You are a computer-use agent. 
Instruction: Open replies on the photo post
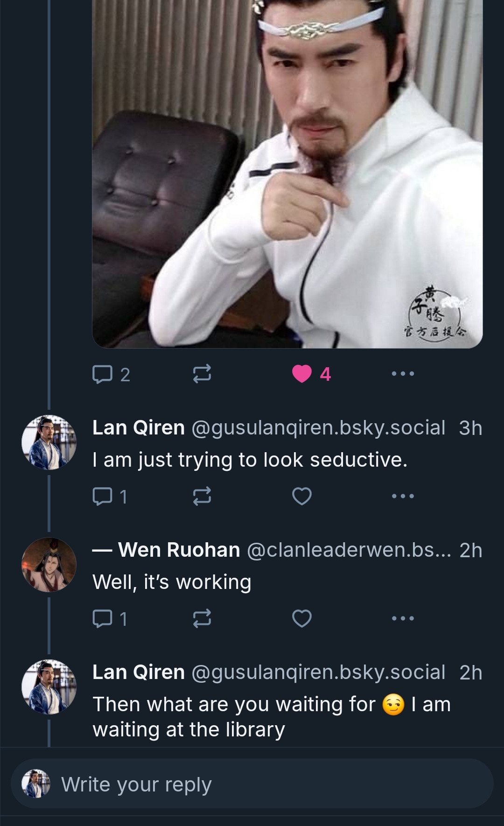[x=111, y=374]
